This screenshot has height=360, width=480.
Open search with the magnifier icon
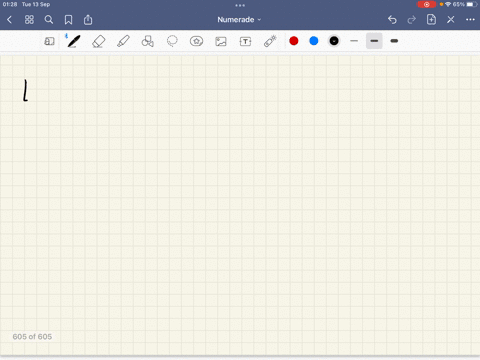[x=49, y=20]
